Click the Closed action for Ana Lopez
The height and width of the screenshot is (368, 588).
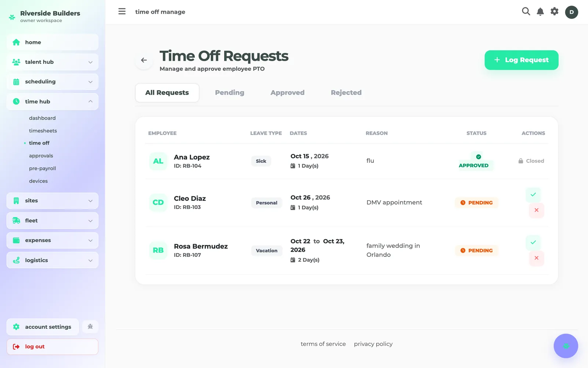pyautogui.click(x=531, y=161)
